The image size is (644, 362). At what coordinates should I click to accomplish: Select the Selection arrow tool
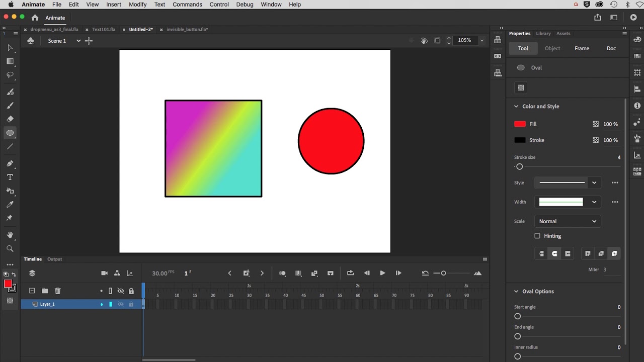(x=10, y=48)
